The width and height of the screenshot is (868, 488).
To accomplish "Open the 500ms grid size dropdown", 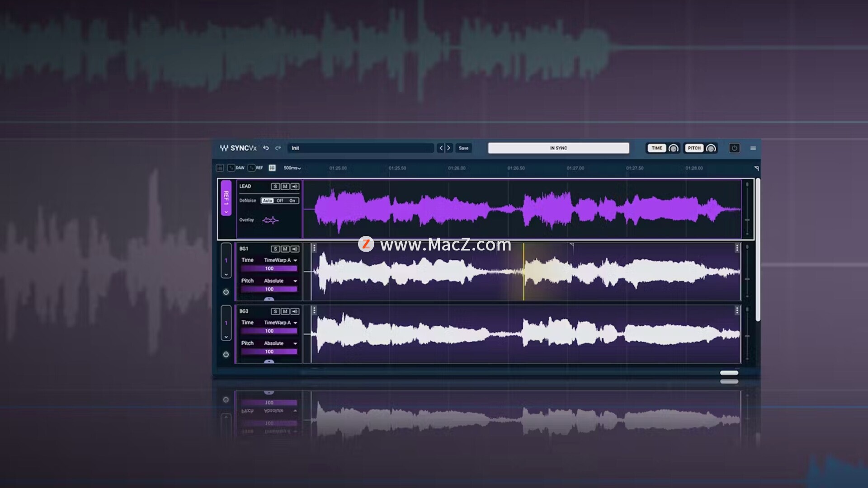I will [x=292, y=168].
